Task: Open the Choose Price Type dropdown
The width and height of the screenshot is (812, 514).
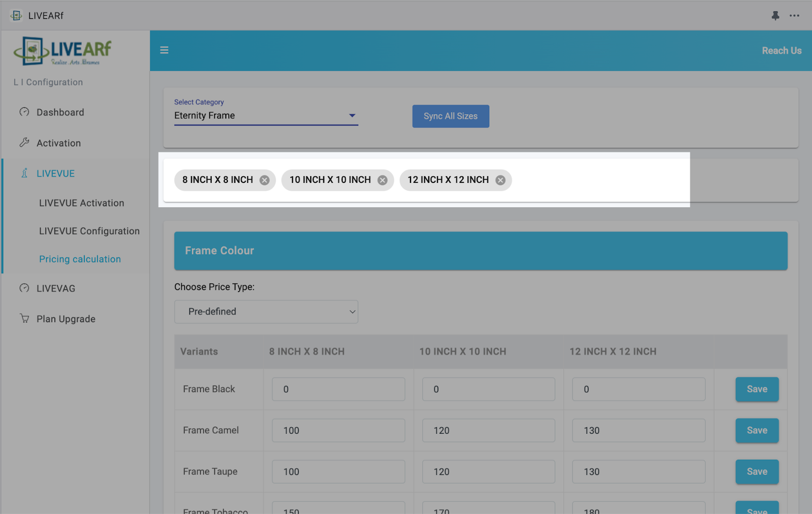Action: tap(266, 312)
